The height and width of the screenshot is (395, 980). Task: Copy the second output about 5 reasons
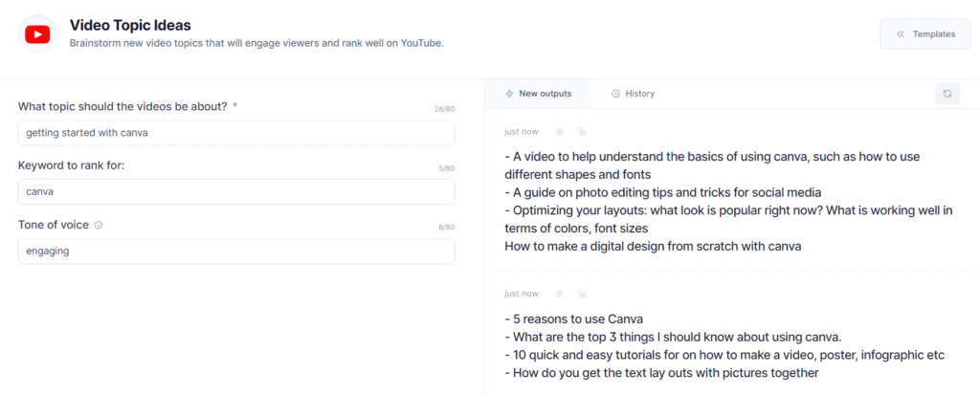581,293
